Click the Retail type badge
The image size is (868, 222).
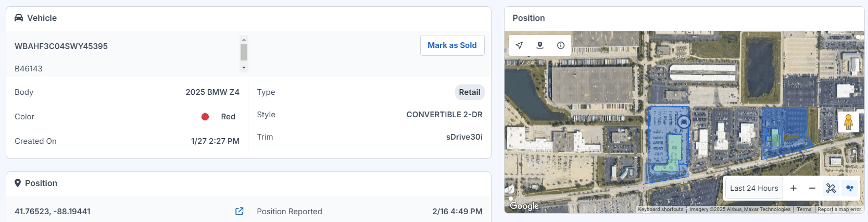pos(470,92)
